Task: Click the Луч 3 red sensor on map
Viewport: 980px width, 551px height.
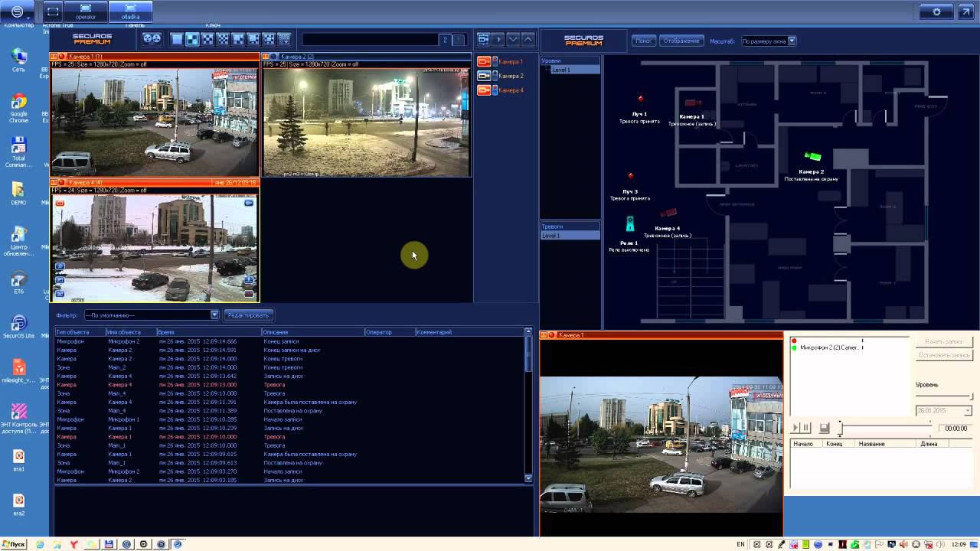Action: pyautogui.click(x=631, y=176)
